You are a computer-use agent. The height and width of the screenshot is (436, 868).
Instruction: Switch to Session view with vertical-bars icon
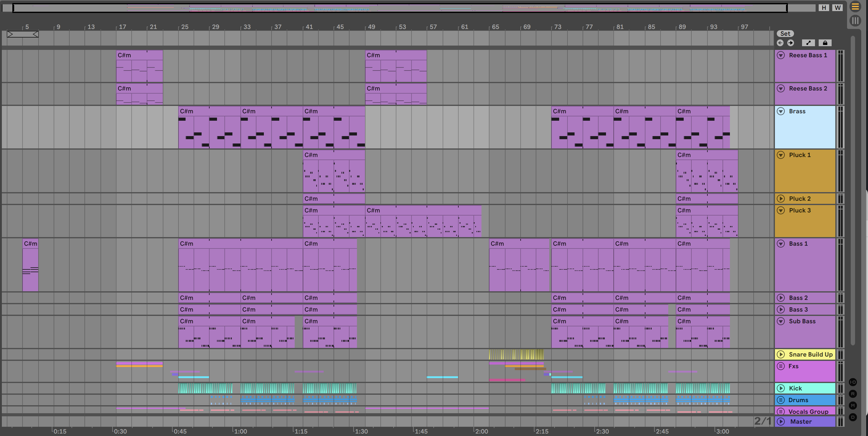point(855,21)
